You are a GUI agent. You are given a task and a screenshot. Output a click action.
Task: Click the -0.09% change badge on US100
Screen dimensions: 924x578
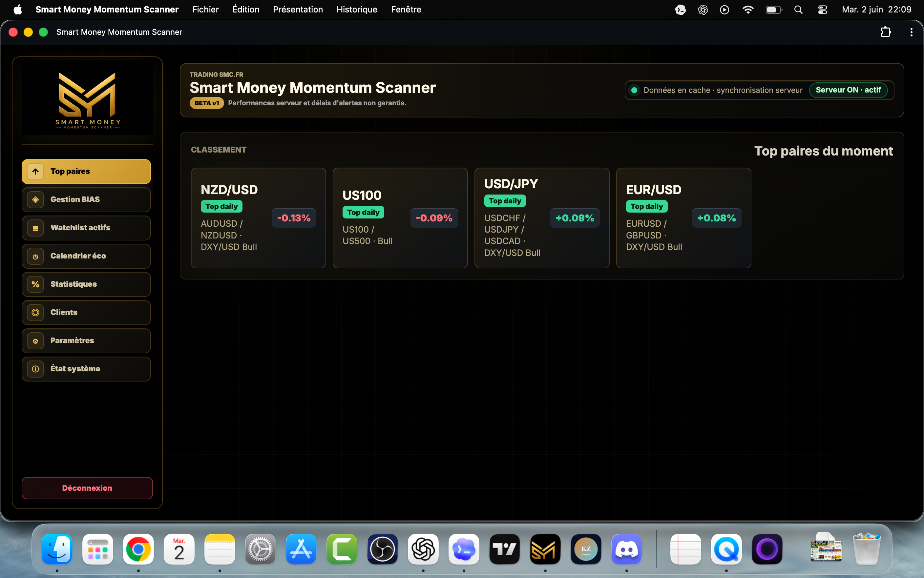[434, 218]
